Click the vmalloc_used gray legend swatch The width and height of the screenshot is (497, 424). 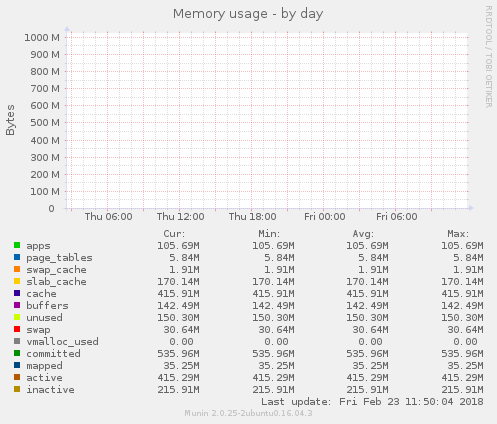pos(17,341)
